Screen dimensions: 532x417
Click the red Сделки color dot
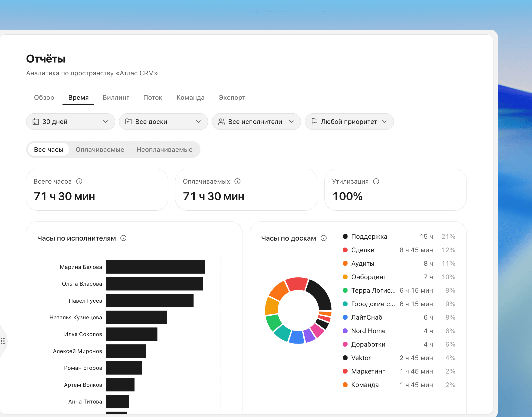(345, 250)
